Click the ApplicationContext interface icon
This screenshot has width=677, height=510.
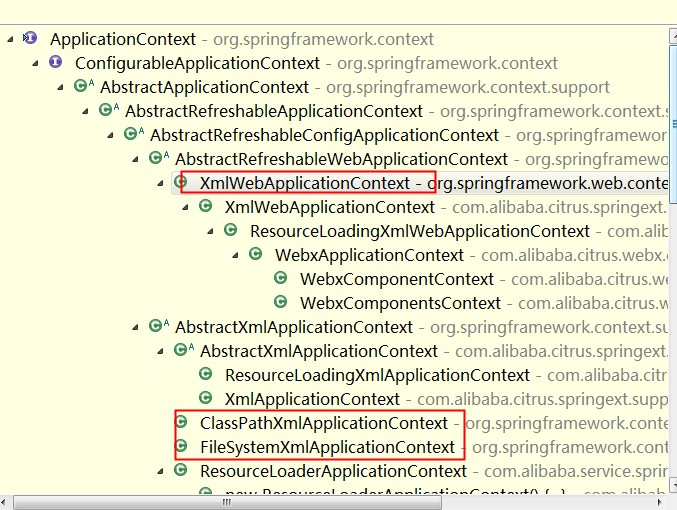30,38
